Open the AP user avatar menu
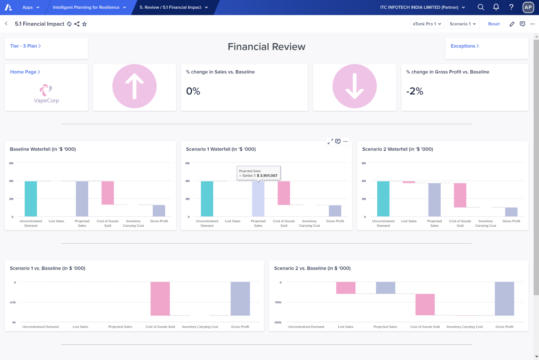The height and width of the screenshot is (360, 539). point(528,7)
